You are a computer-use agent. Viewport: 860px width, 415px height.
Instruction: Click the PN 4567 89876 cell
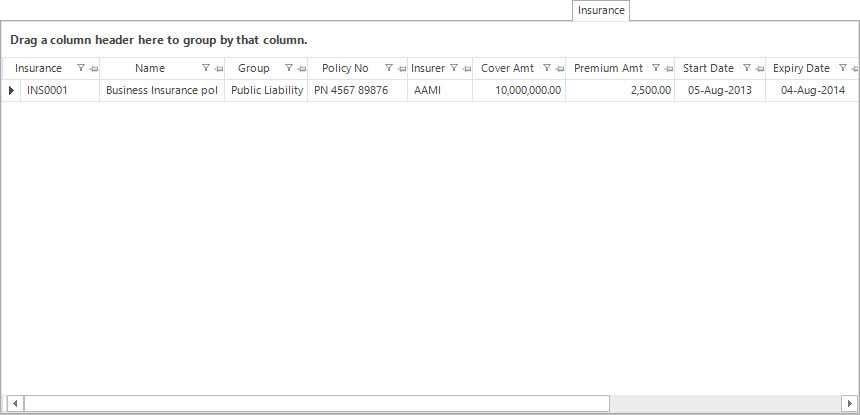[x=357, y=90]
